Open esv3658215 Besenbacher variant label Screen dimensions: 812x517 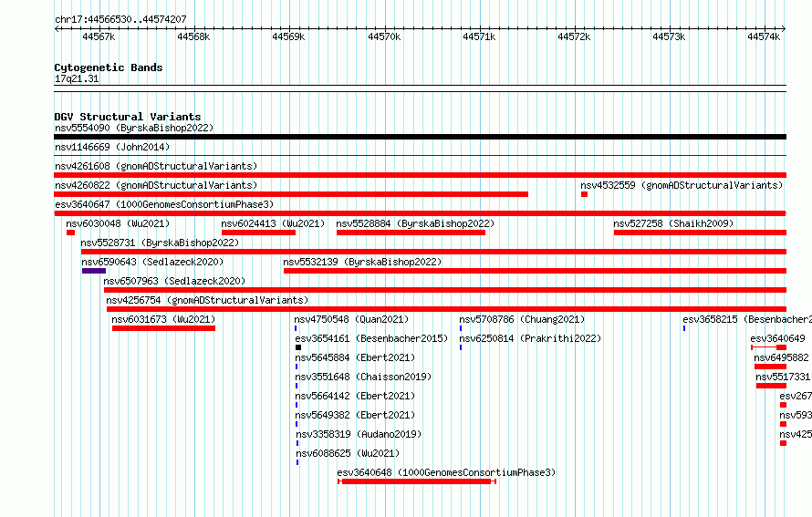tap(747, 319)
